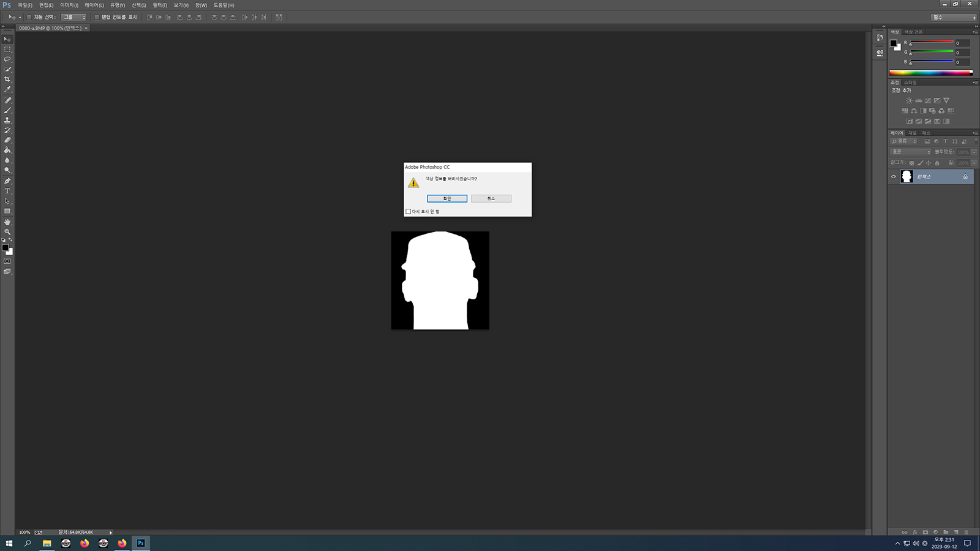
Task: Select the Eyedropper tool
Action: pyautogui.click(x=7, y=89)
